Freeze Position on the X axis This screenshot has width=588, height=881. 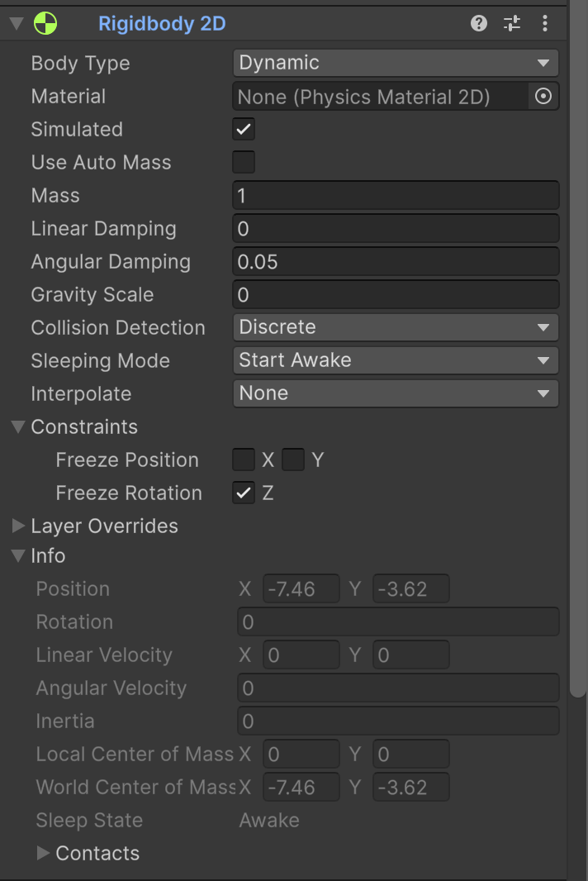(x=244, y=460)
